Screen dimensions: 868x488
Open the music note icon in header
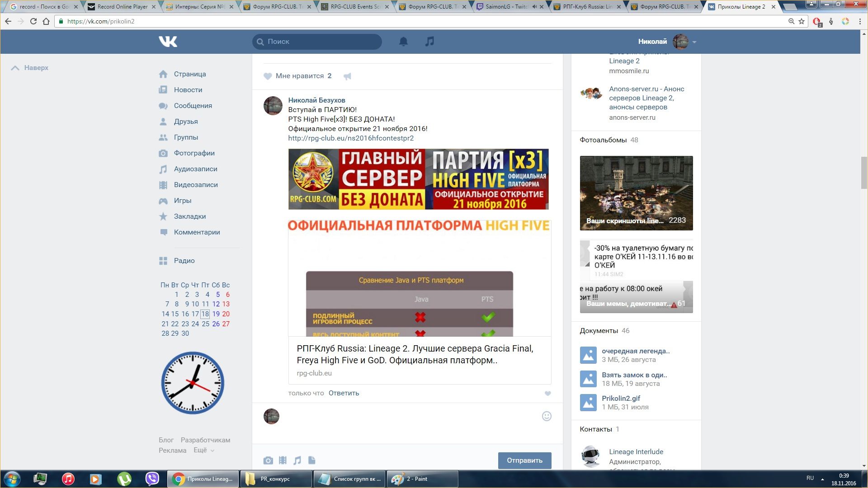click(x=429, y=42)
